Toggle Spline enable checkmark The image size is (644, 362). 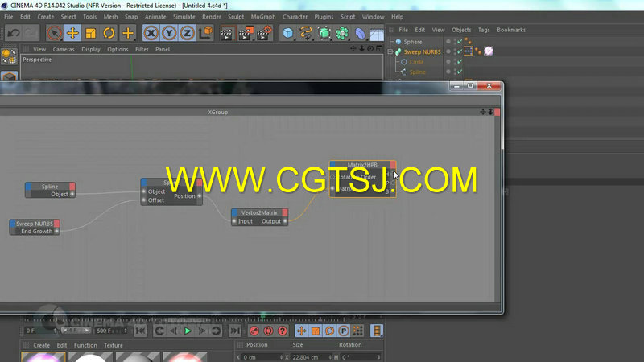460,72
